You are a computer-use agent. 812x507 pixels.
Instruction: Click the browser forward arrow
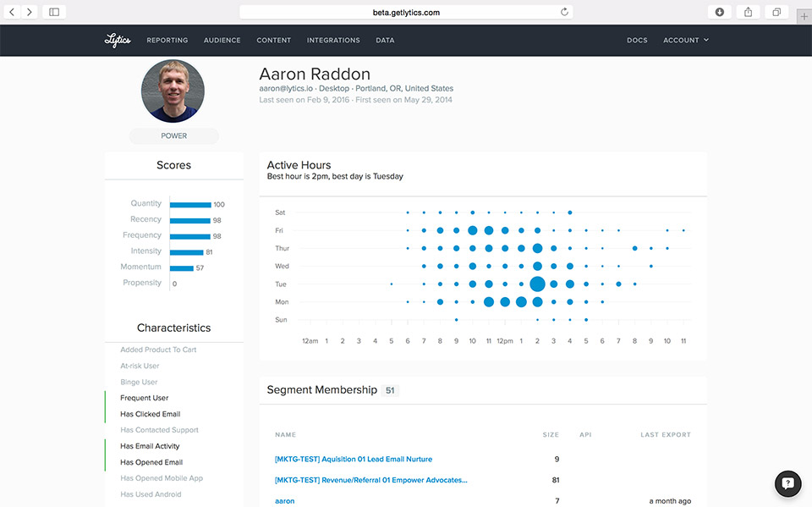click(30, 12)
